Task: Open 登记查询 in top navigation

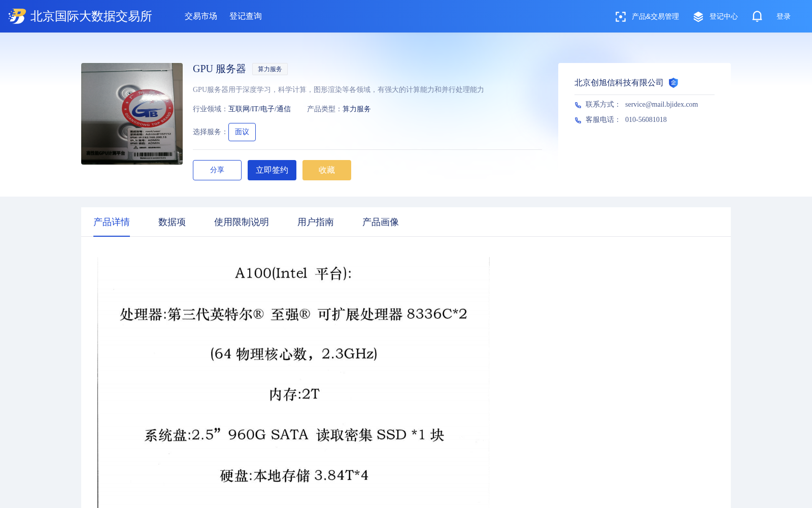Action: pos(246,16)
